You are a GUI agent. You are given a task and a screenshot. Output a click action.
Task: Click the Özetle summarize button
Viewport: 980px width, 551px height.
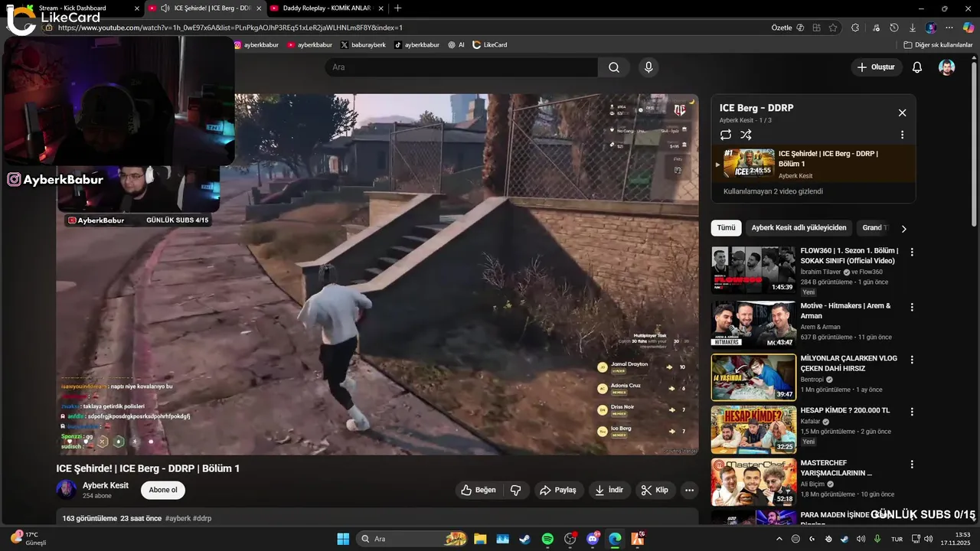788,27
